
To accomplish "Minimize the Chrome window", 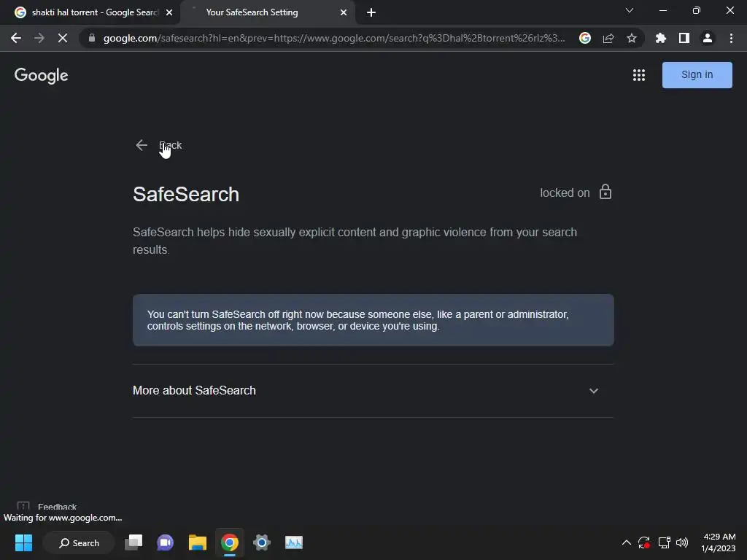I will [662, 10].
